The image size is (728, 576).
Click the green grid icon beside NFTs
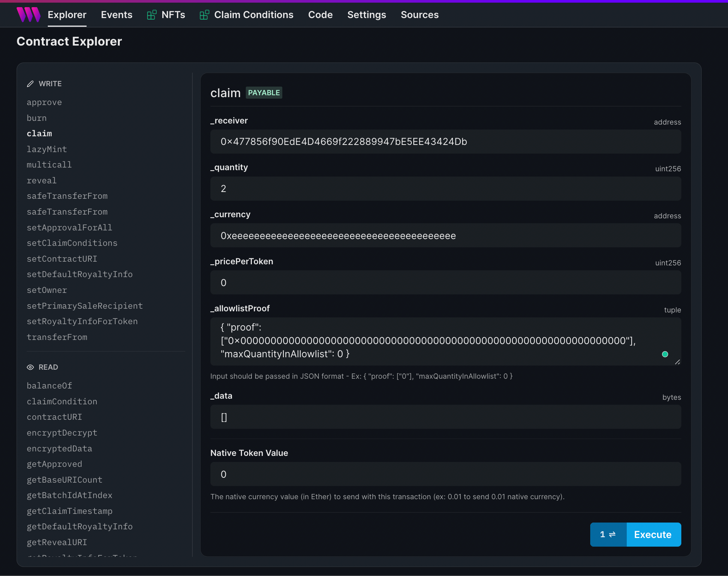coord(152,14)
